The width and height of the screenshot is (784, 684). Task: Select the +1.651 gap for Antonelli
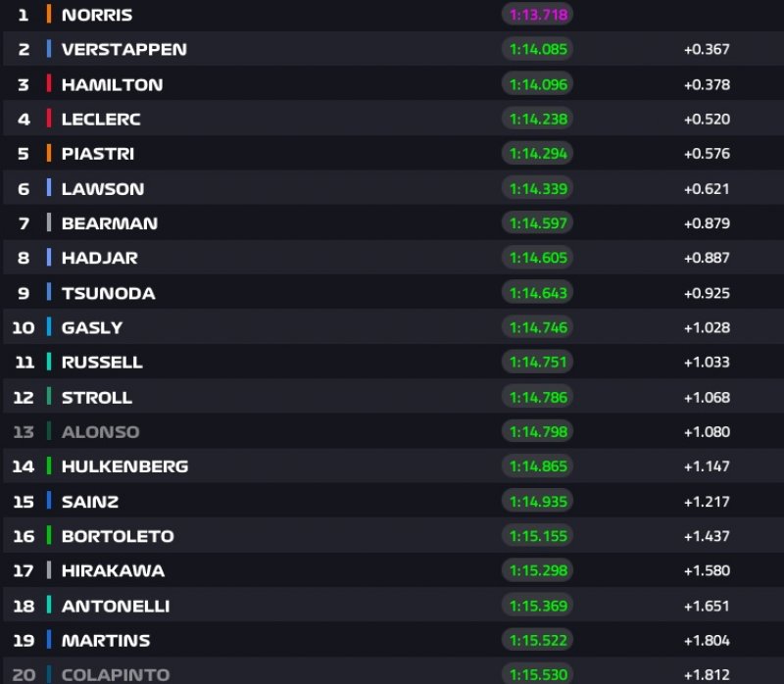707,606
